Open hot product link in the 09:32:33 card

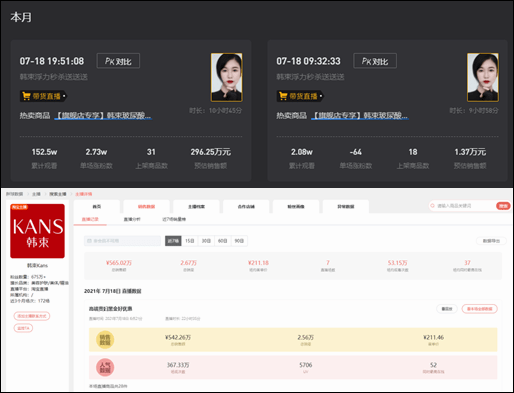[x=360, y=116]
